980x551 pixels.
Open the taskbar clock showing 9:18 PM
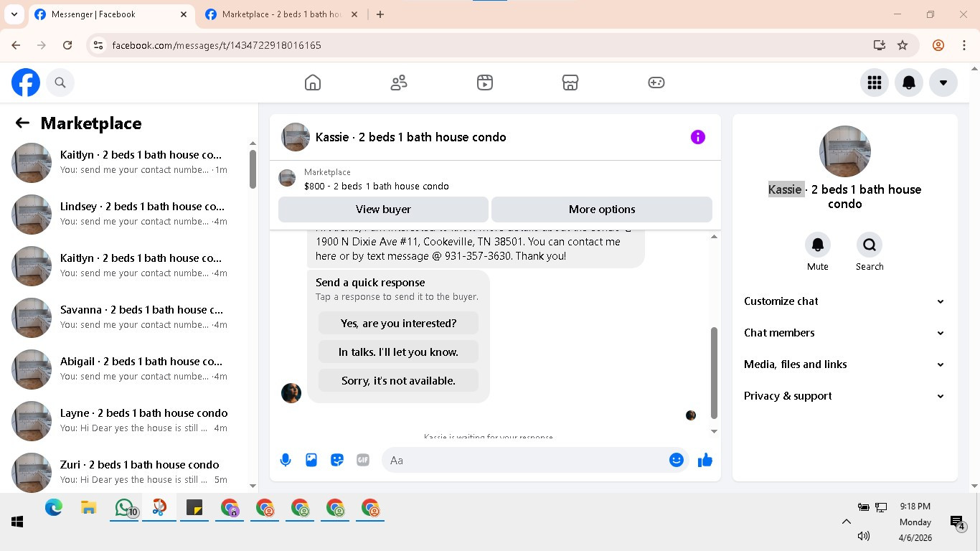click(x=915, y=522)
